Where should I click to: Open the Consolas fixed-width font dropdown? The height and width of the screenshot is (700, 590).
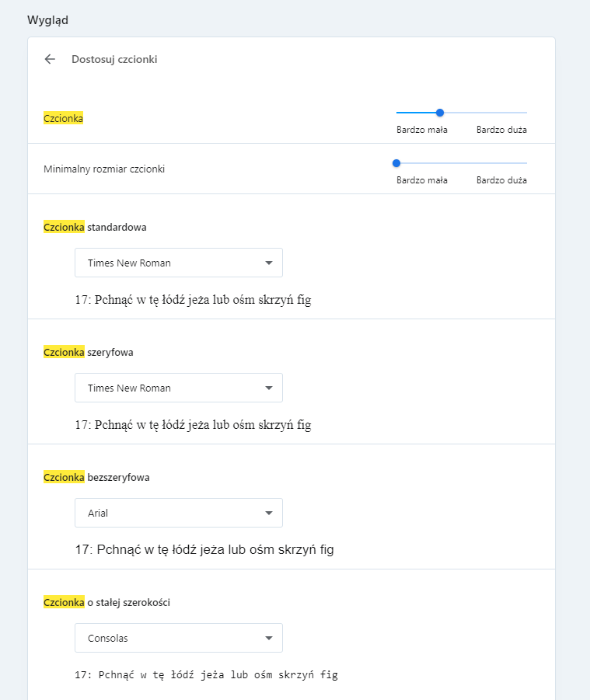point(179,638)
